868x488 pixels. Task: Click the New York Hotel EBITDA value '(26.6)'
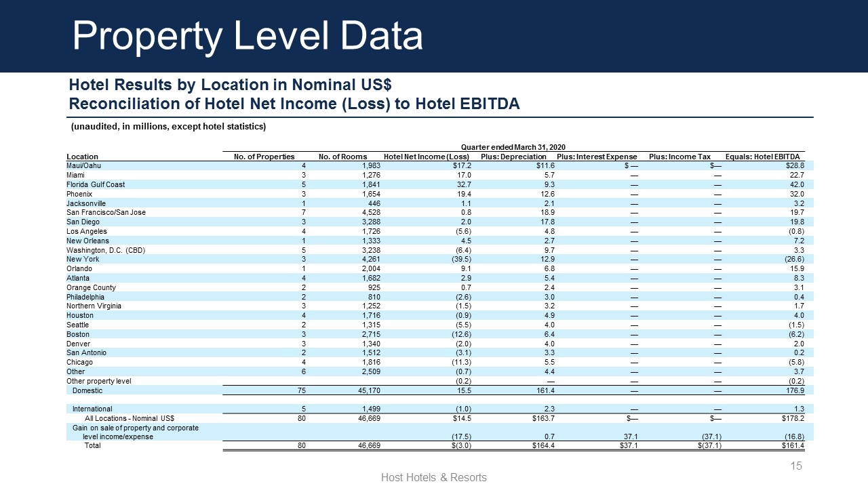click(794, 259)
